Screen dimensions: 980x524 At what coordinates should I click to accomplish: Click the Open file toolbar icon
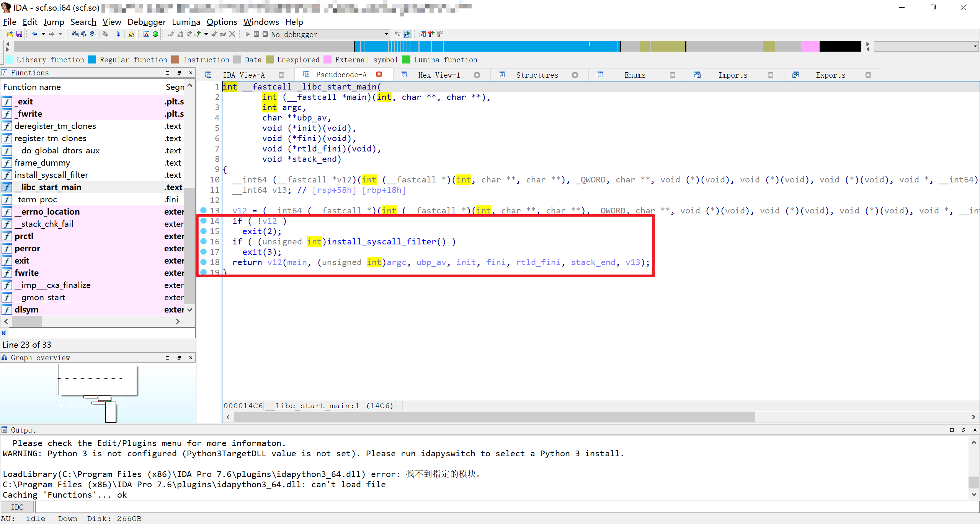pos(10,34)
